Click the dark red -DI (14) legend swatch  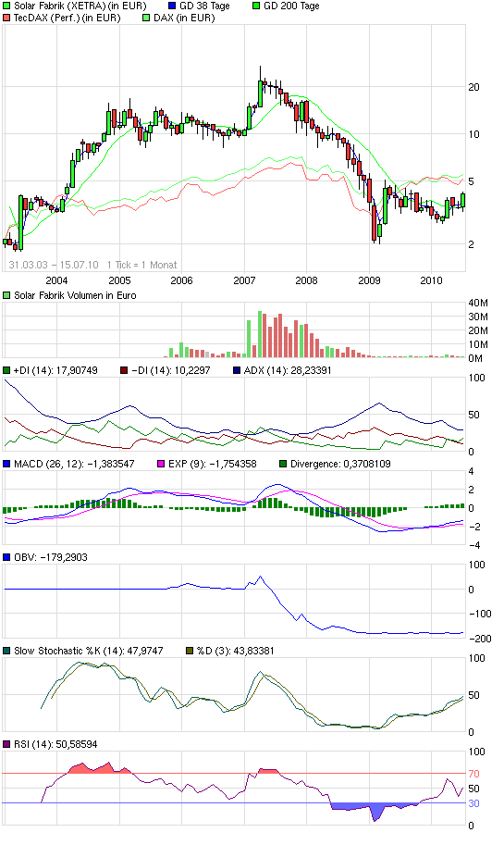pyautogui.click(x=124, y=370)
